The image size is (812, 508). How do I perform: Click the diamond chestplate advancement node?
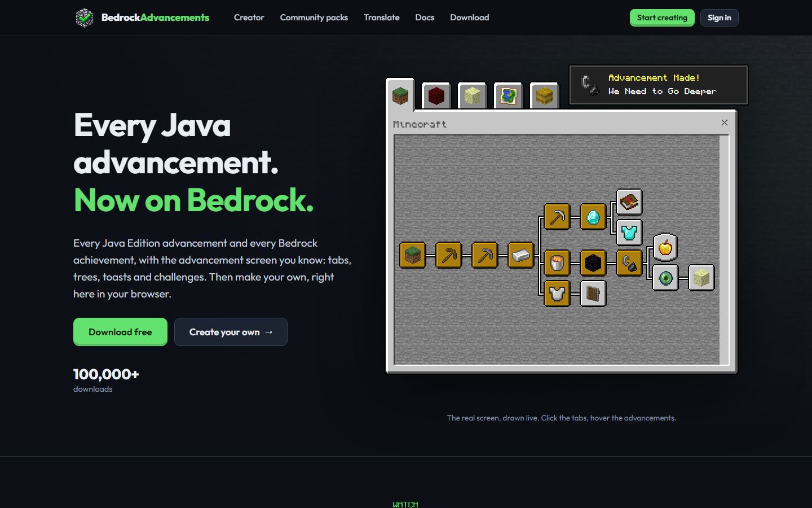coord(629,232)
